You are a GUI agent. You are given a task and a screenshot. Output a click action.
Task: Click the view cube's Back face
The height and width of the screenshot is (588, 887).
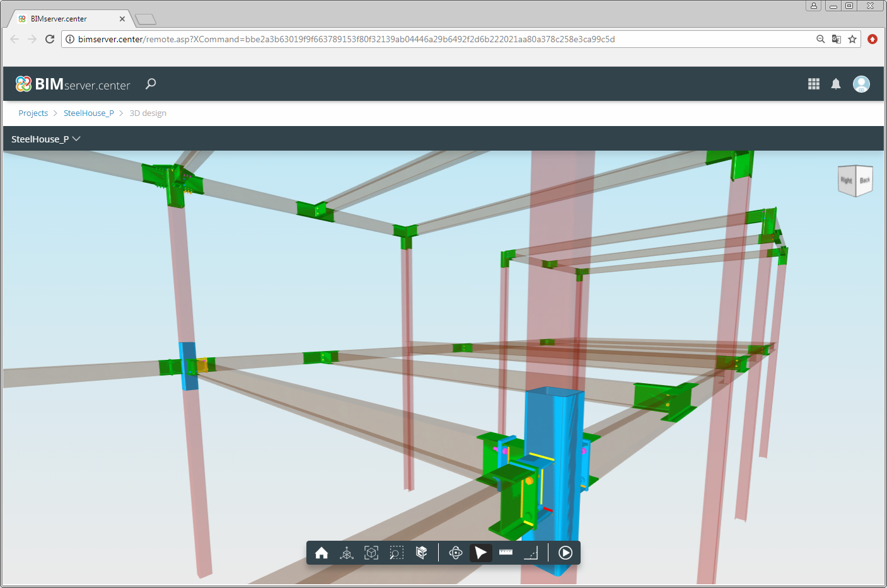tap(864, 180)
